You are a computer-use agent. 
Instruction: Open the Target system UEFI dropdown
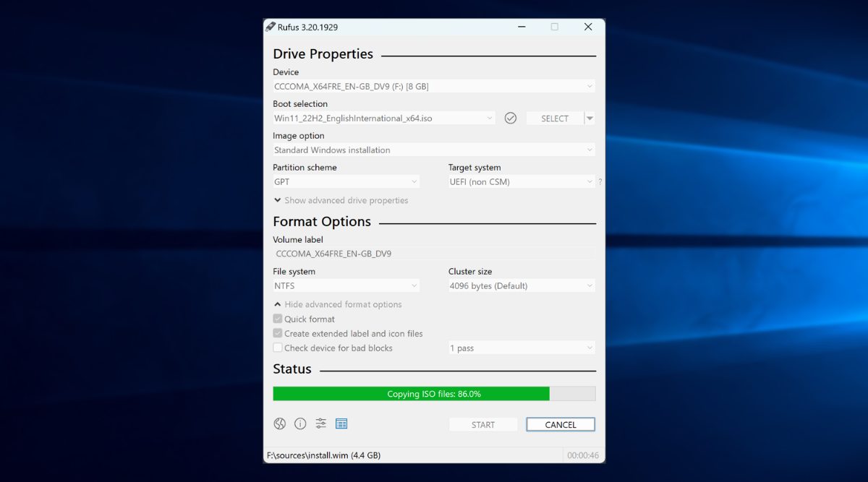pos(522,181)
